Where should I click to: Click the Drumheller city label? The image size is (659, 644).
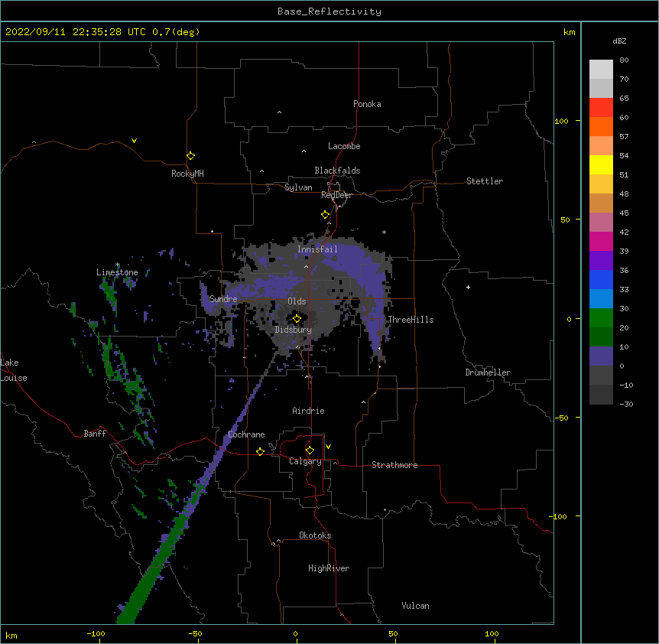(488, 372)
